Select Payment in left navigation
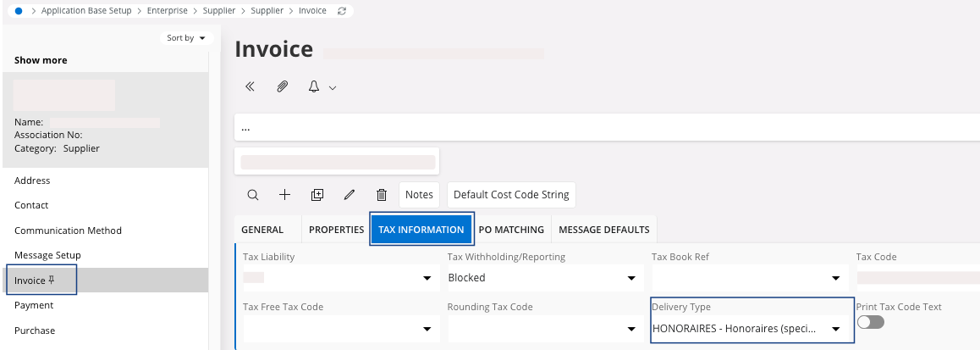980x350 pixels. point(34,305)
